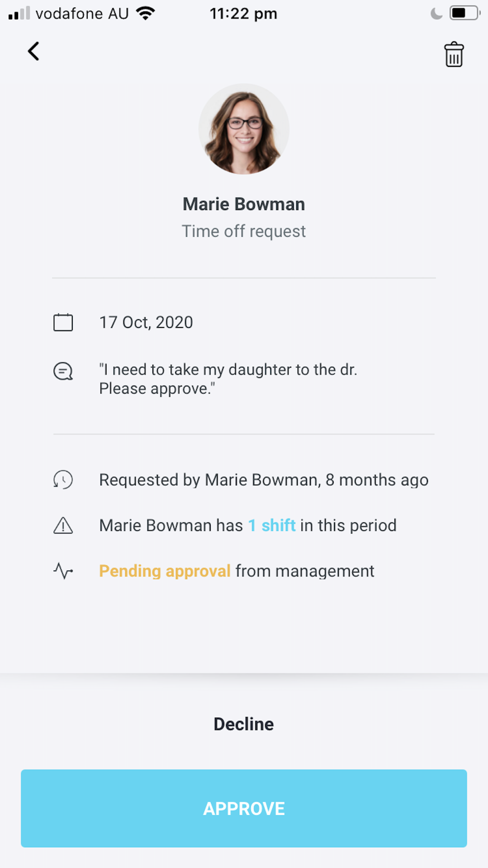Tap the "Pending approval" status text

tap(164, 571)
